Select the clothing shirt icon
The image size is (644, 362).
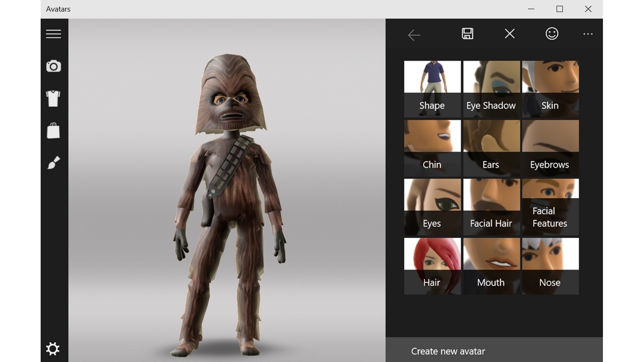[x=53, y=98]
